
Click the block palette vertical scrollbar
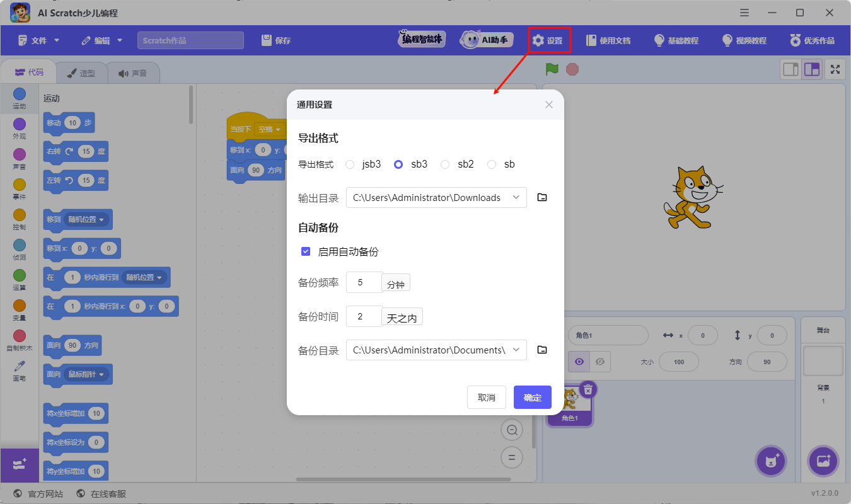pyautogui.click(x=191, y=105)
